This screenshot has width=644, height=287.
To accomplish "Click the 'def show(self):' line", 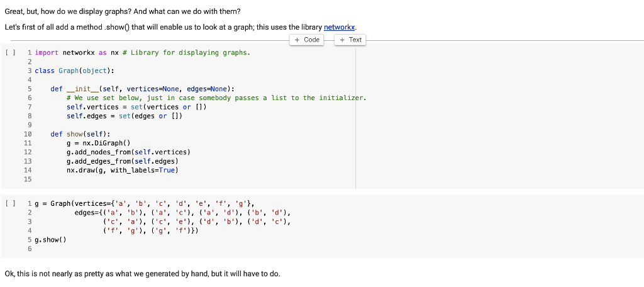I will click(80, 134).
